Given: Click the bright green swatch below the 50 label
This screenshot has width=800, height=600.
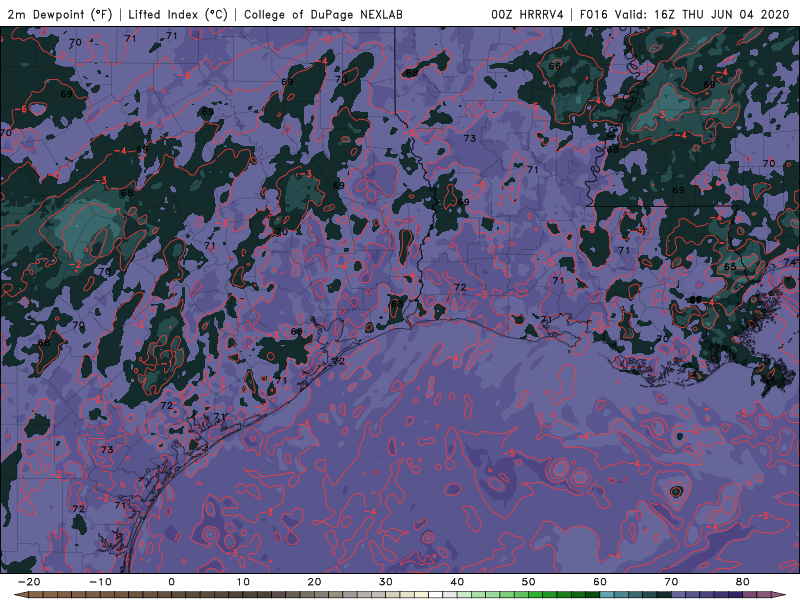Looking at the screenshot, I should (536, 595).
